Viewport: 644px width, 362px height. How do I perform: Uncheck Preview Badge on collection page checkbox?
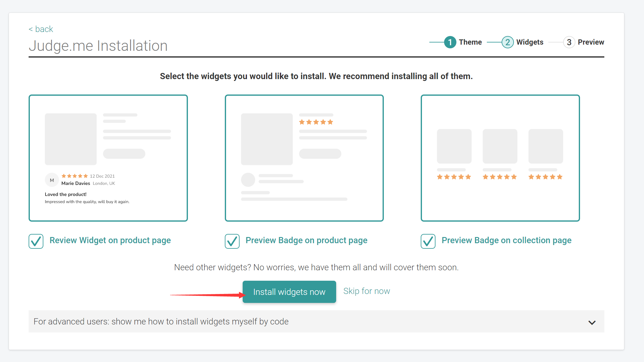428,241
